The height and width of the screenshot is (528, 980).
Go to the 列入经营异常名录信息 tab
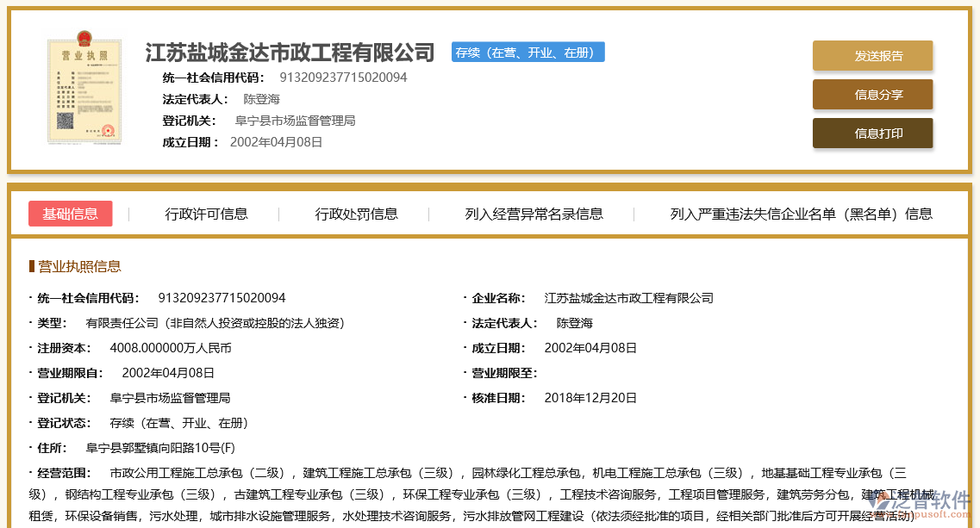[x=534, y=214]
